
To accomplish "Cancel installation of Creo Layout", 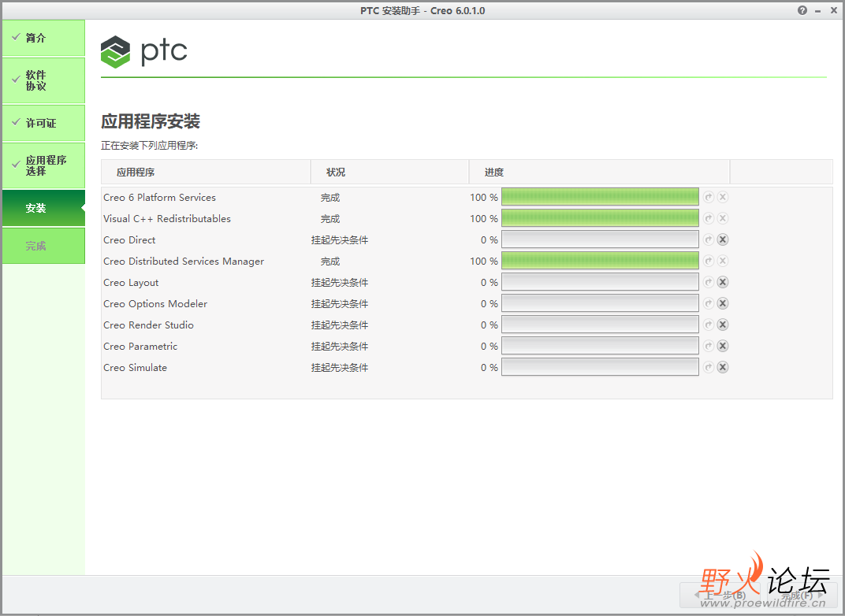I will pyautogui.click(x=723, y=282).
